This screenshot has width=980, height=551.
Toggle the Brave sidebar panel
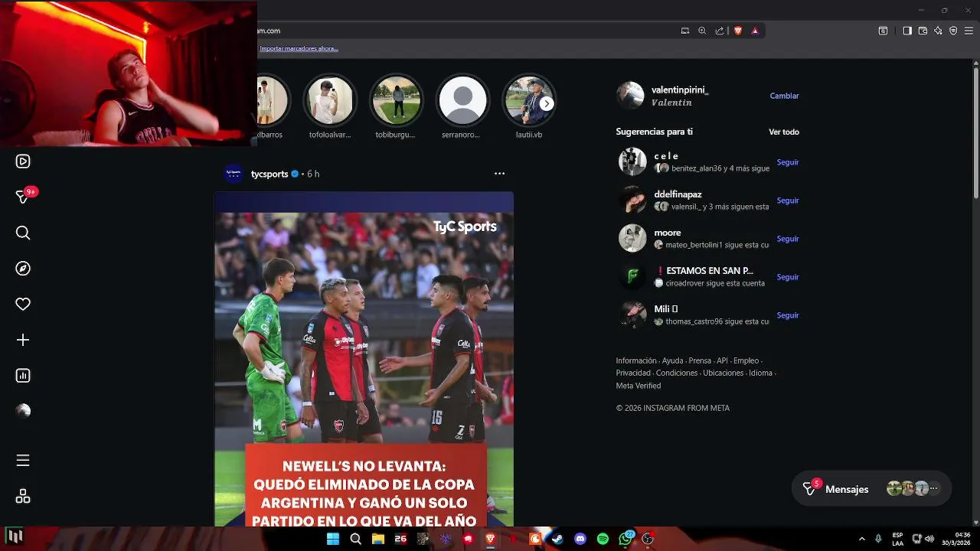click(x=907, y=31)
